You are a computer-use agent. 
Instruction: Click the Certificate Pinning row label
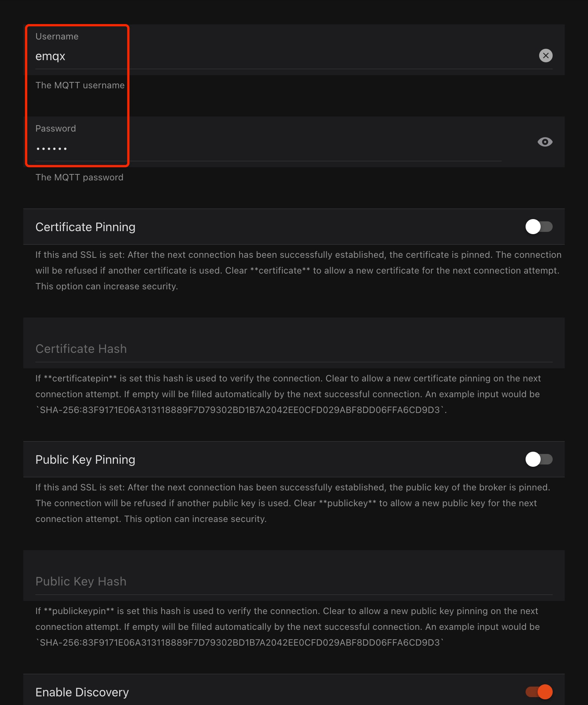85,227
